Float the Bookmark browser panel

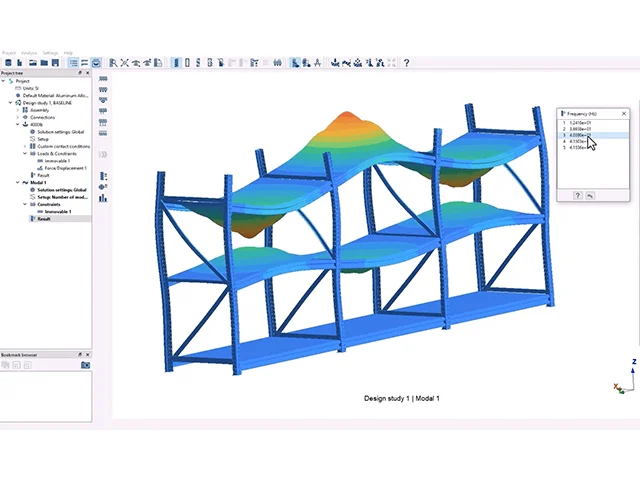click(80, 355)
